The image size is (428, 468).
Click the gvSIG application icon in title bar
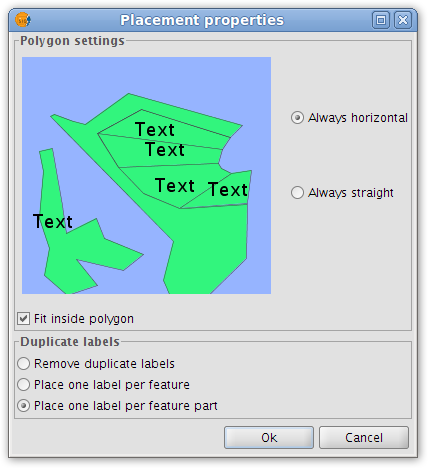point(23,20)
